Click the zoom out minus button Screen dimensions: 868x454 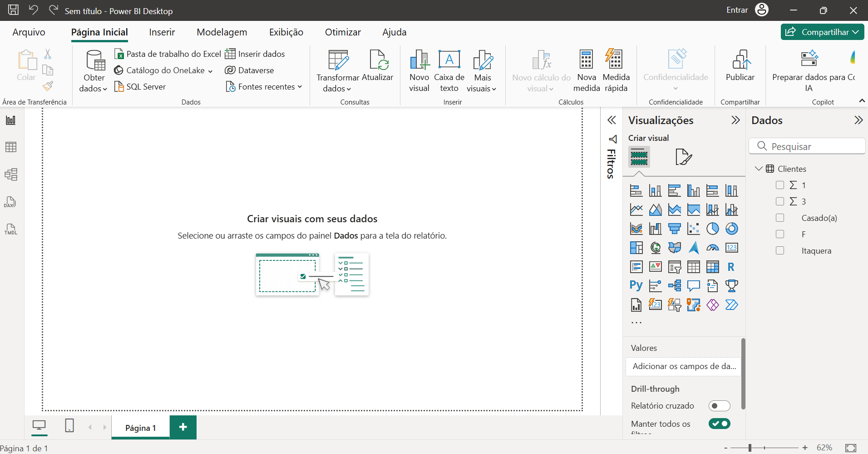pos(726,448)
